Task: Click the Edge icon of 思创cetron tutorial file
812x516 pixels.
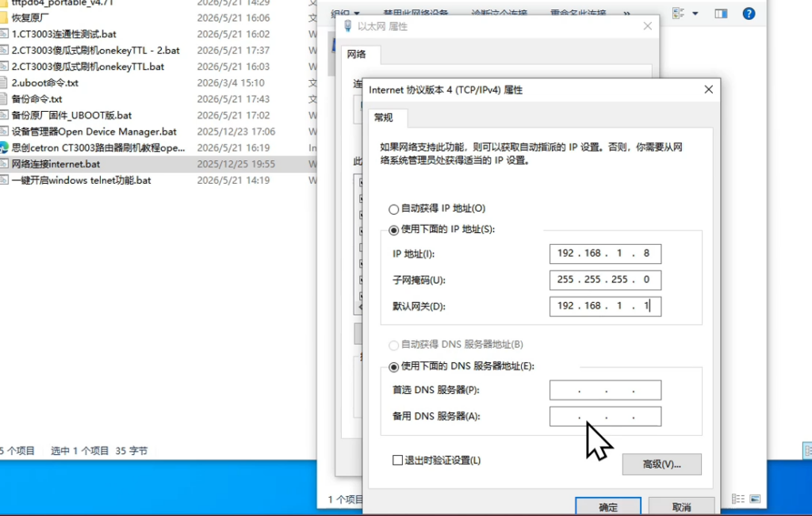Action: tap(4, 148)
